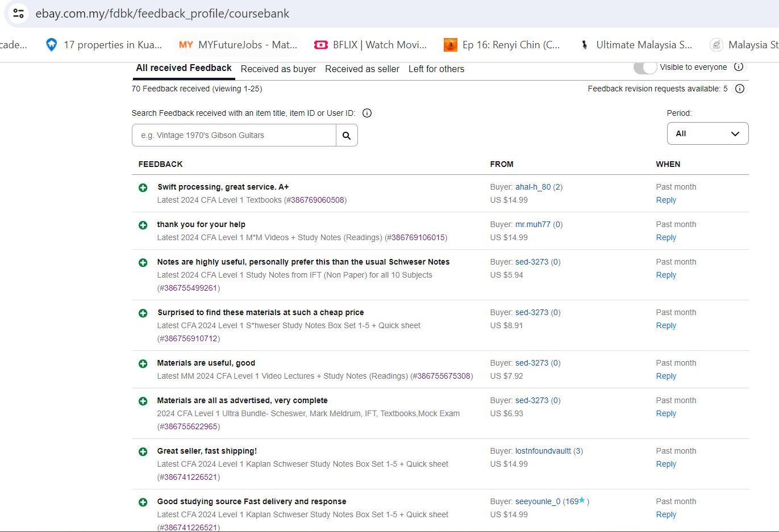Reply to Surprised to find these materials feedback
The width and height of the screenshot is (779, 532).
coord(666,325)
